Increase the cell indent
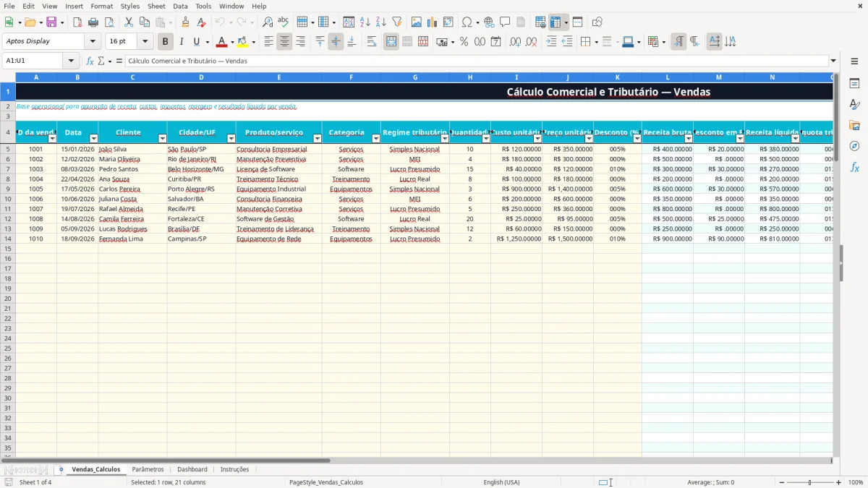 [551, 42]
